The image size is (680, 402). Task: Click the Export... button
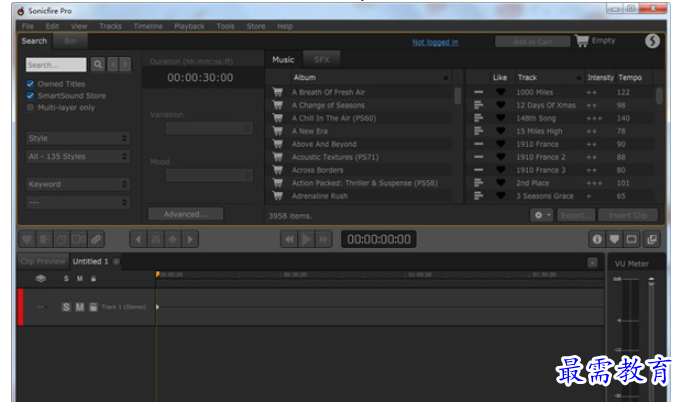[576, 215]
